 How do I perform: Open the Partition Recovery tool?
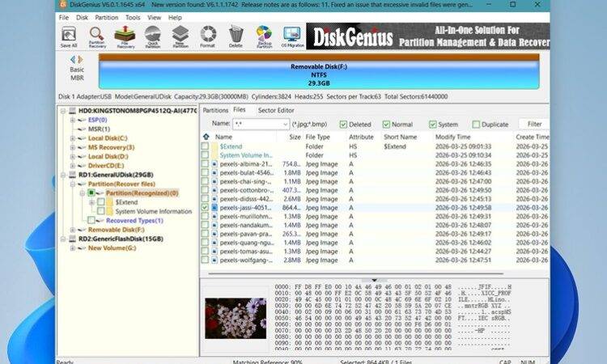(x=97, y=36)
